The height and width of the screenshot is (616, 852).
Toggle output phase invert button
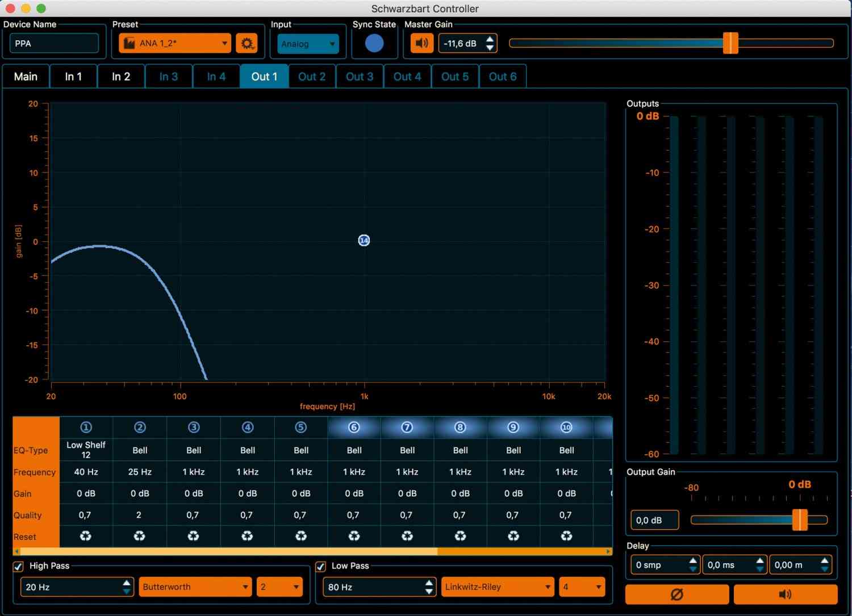[x=677, y=594]
